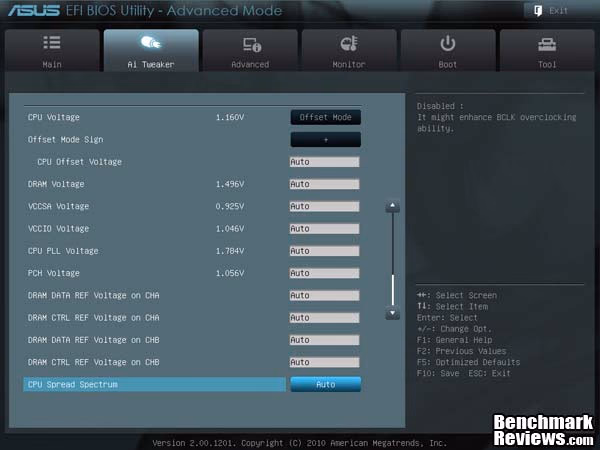Click the CPU PLL Voltage Auto field
Image resolution: width=600 pixels, height=450 pixels.
pyautogui.click(x=324, y=251)
